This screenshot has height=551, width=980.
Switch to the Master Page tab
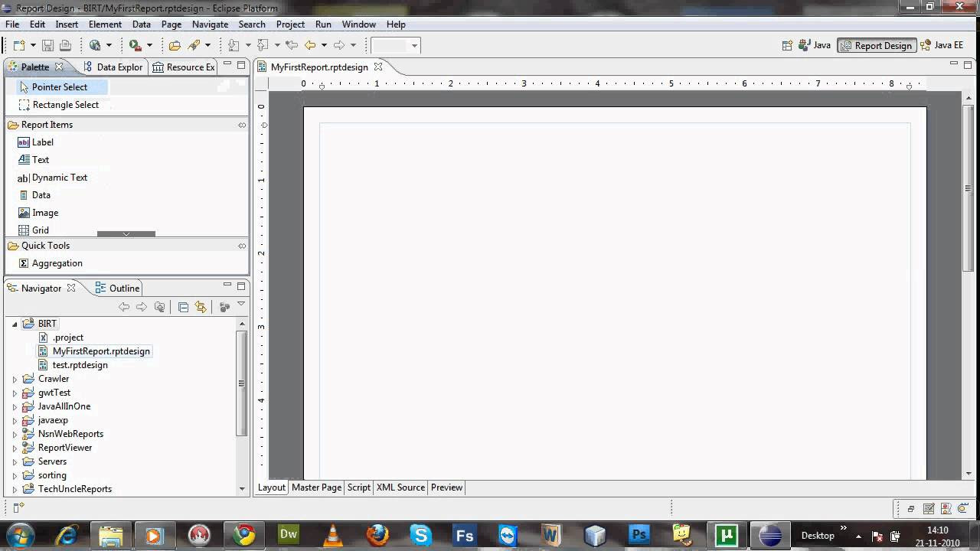316,487
